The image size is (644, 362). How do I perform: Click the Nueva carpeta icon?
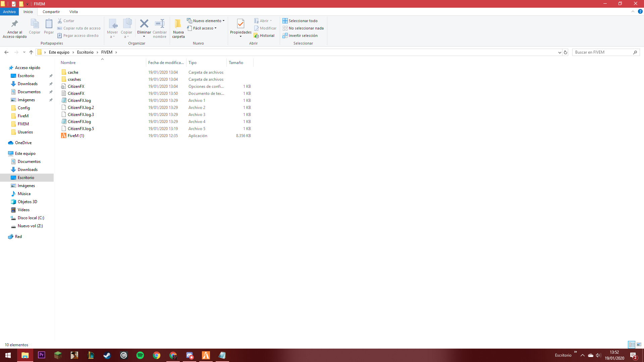178,23
